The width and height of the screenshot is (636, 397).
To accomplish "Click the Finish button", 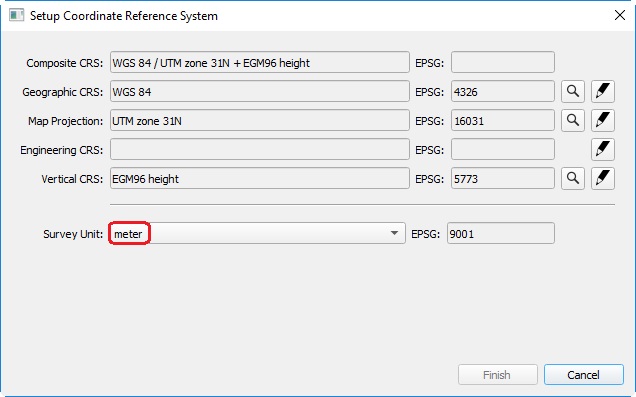I will 498,374.
